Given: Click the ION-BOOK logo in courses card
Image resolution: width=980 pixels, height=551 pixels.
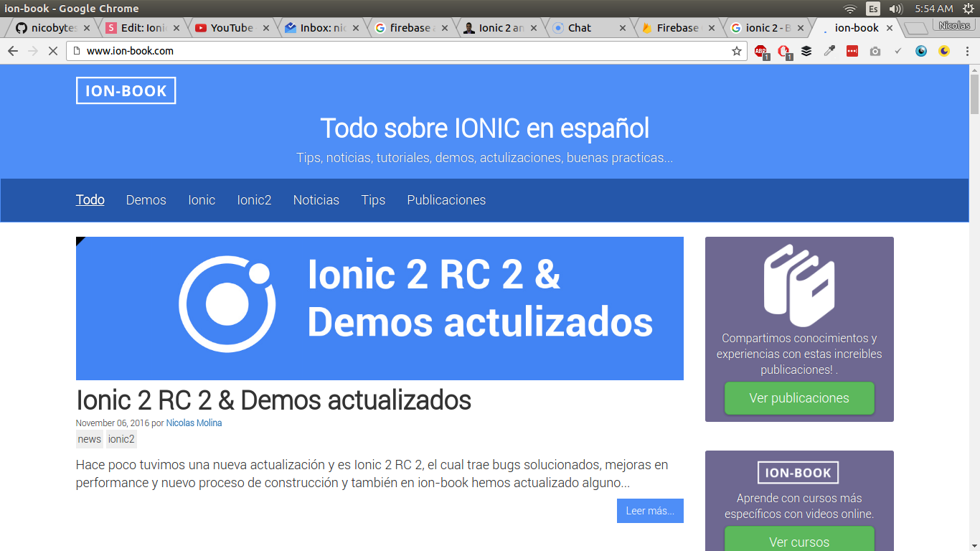Looking at the screenshot, I should coord(798,473).
